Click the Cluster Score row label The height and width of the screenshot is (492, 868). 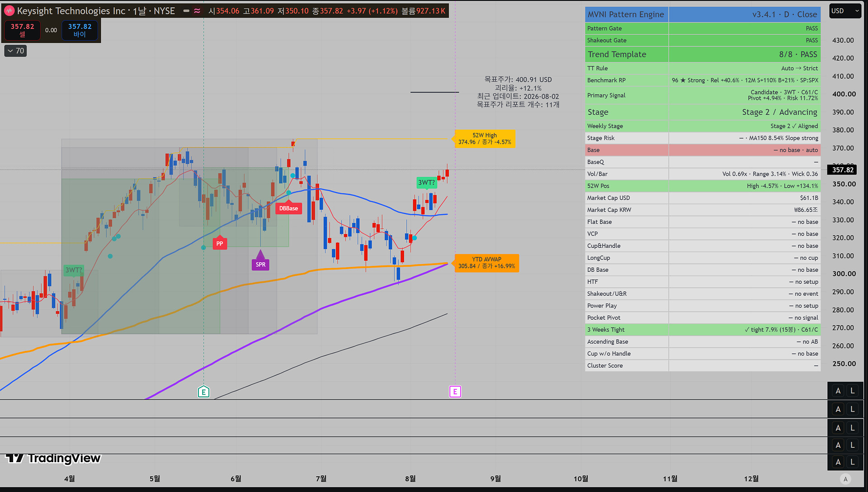tap(605, 366)
